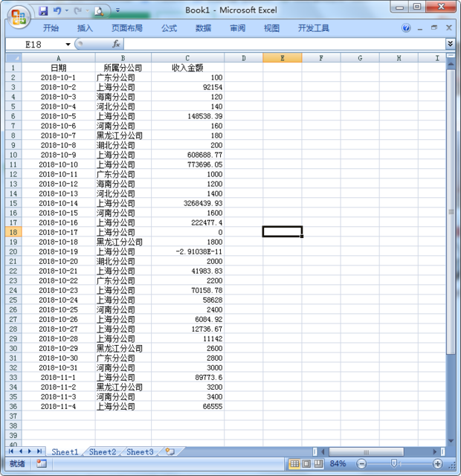
Task: Switch to the 视图 tab
Action: pos(271,28)
